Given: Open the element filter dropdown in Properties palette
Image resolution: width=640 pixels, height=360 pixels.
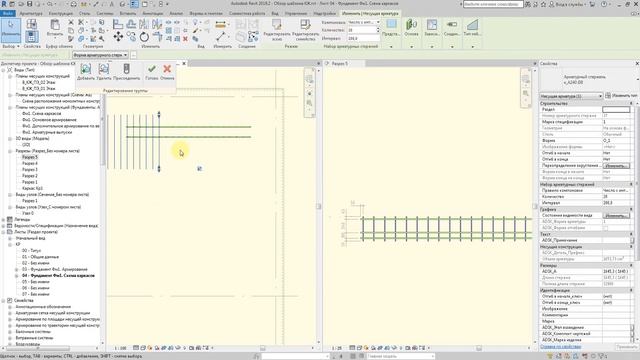Looking at the screenshot, I should [x=571, y=96].
